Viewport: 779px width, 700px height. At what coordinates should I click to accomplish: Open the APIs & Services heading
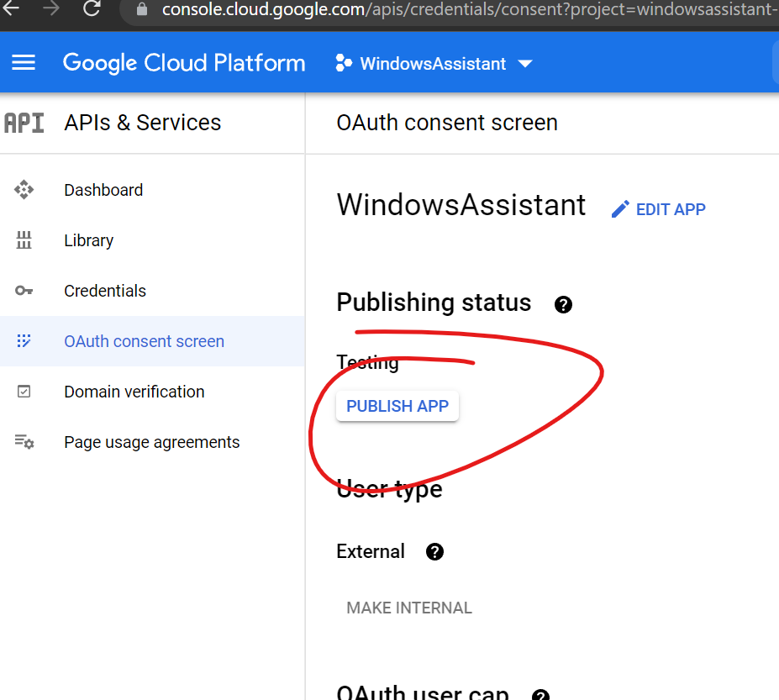tap(143, 123)
